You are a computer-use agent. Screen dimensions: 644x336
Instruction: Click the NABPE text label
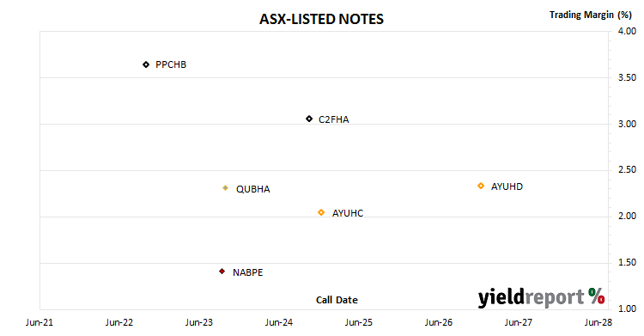(247, 272)
